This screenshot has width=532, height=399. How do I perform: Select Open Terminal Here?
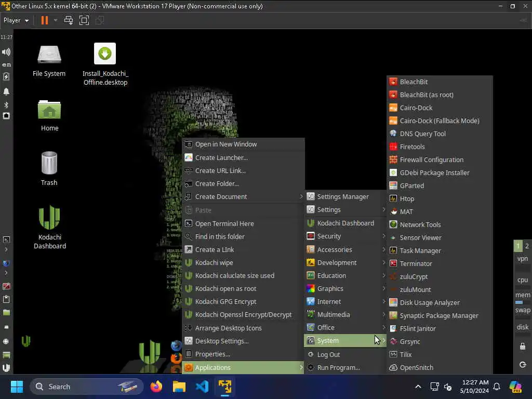click(243, 223)
